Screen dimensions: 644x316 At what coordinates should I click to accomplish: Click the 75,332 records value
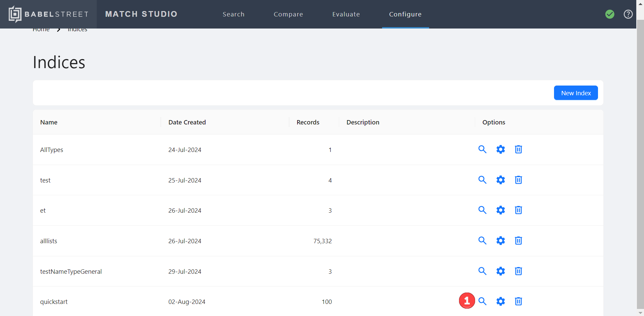point(322,241)
